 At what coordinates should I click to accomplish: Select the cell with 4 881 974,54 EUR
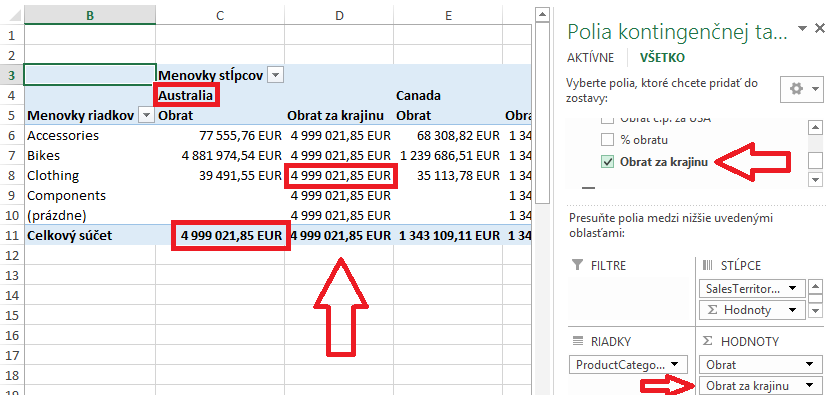pos(220,155)
